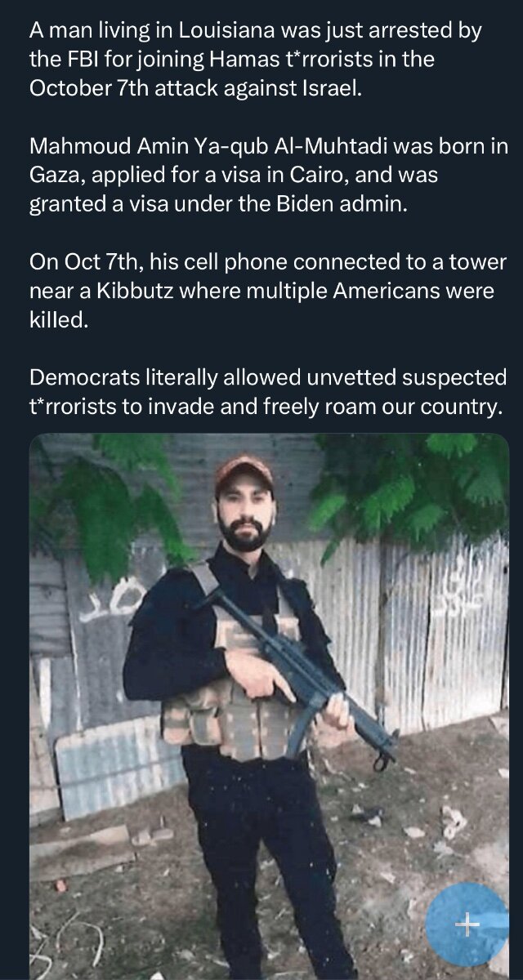Click the word "killed." in the post
Image resolution: width=523 pixels, height=980 pixels.
(x=57, y=318)
